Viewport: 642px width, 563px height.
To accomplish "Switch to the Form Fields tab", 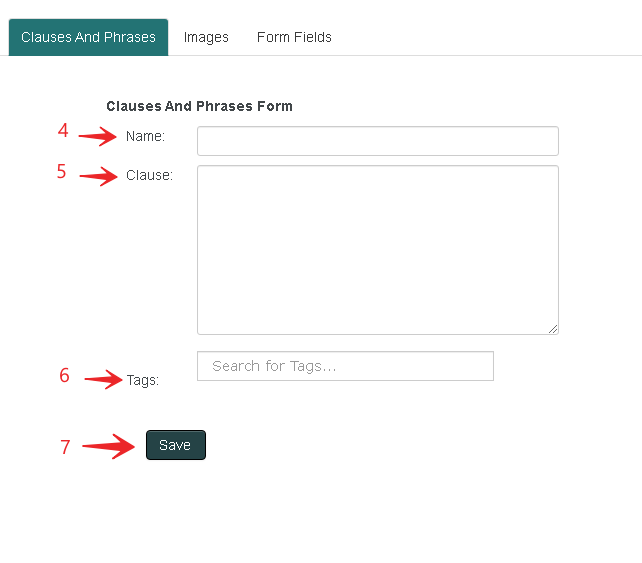I will 294,37.
